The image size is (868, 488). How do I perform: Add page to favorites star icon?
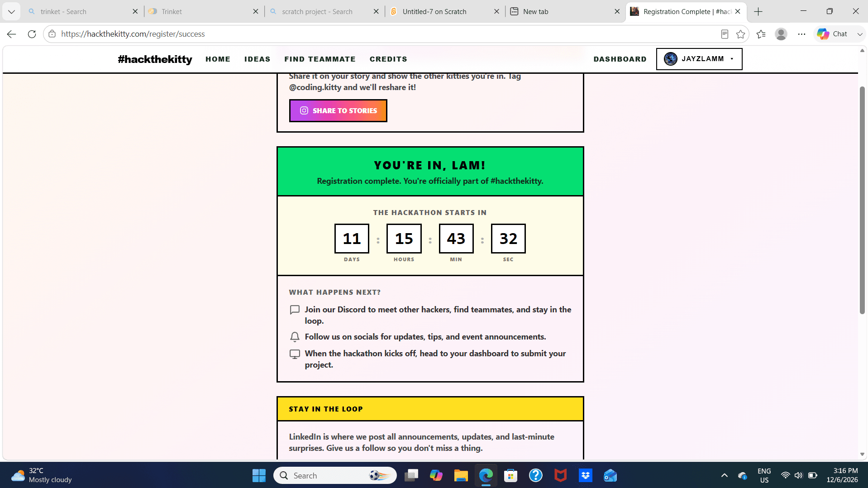(x=740, y=34)
